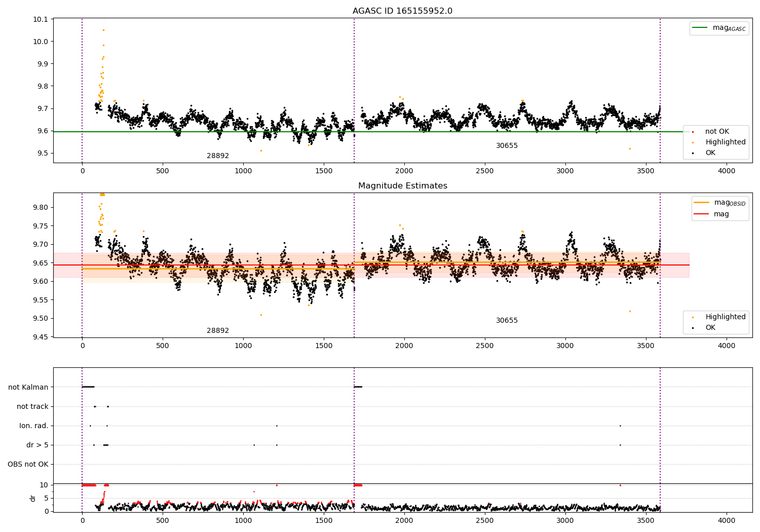Select the mag AGASC legend label in top plot

pos(729,28)
